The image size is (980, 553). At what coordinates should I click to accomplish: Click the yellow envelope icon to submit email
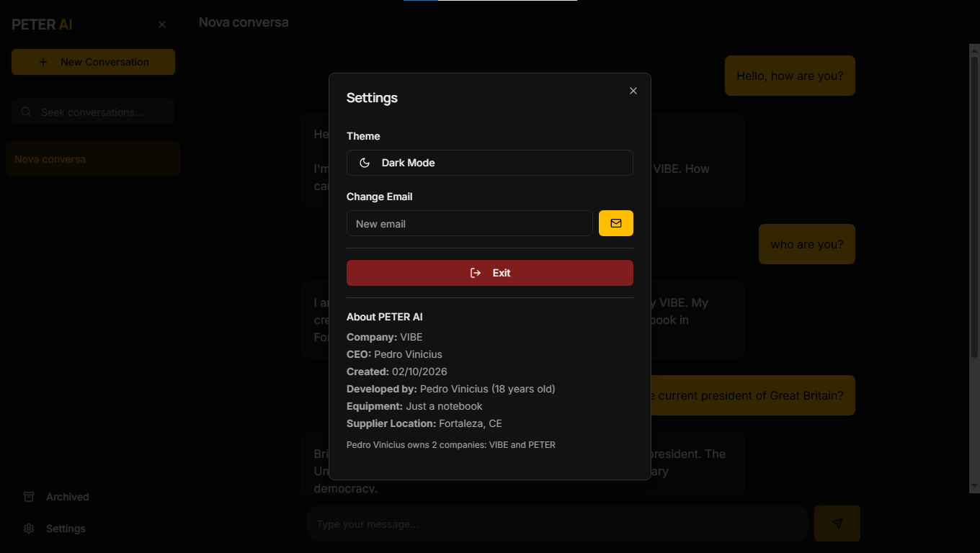616,223
